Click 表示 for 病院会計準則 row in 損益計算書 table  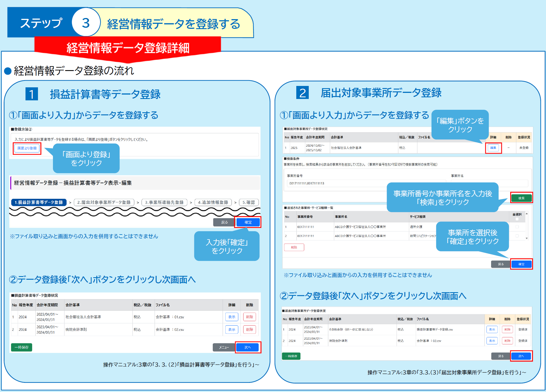232,330
